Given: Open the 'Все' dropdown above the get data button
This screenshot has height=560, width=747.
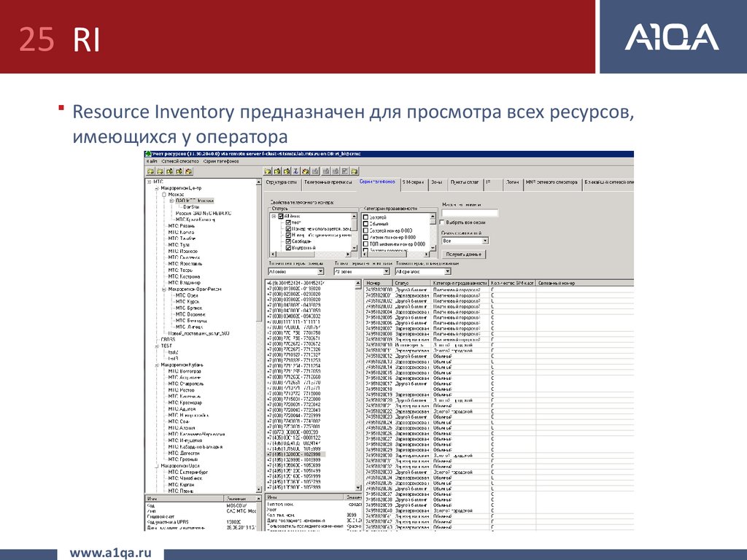Looking at the screenshot, I should [x=484, y=241].
